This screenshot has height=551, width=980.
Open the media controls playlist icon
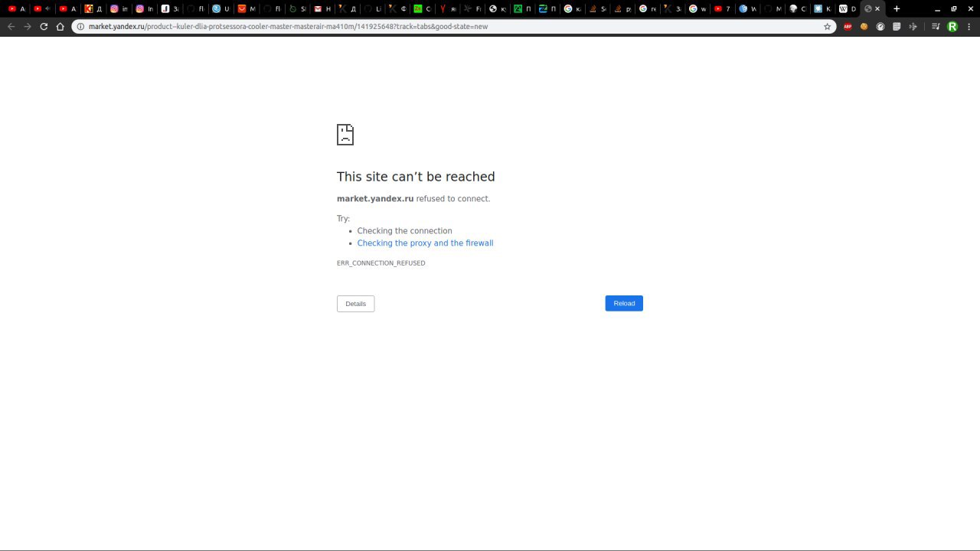pos(936,26)
